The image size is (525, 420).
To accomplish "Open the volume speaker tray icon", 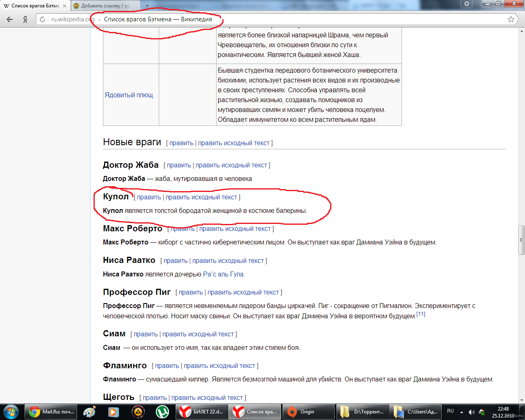I will click(472, 412).
